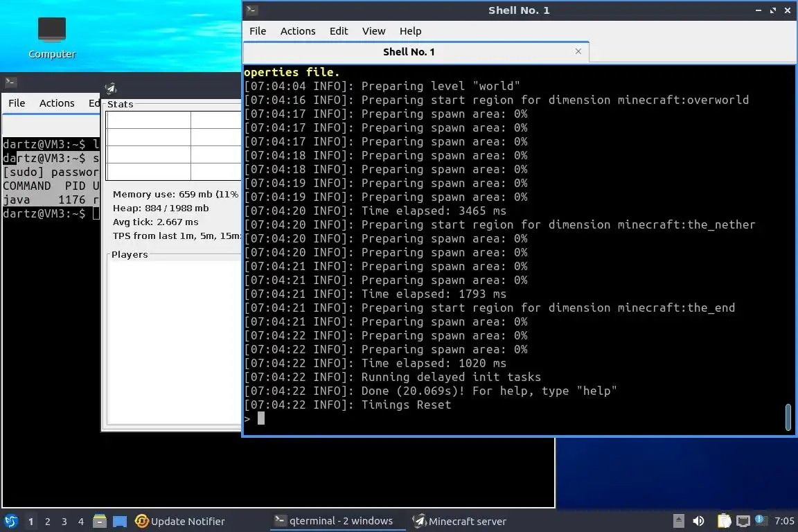Click the Heap: 884 / 1988 mb text
This screenshot has width=798, height=532.
click(x=161, y=208)
